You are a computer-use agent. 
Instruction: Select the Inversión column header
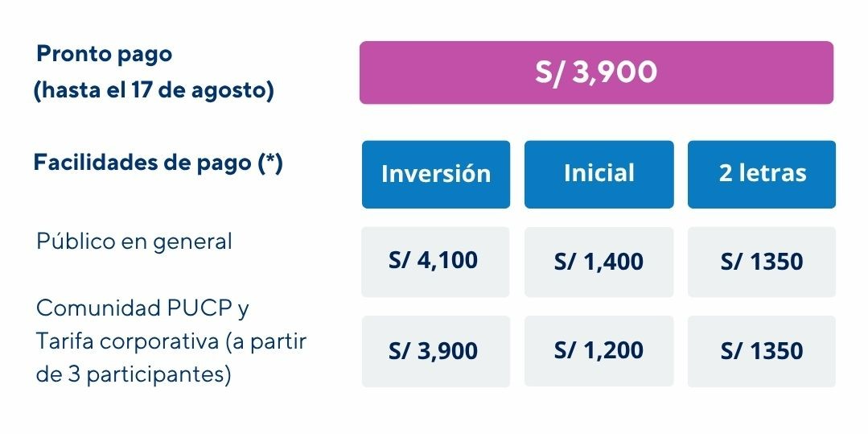click(436, 175)
